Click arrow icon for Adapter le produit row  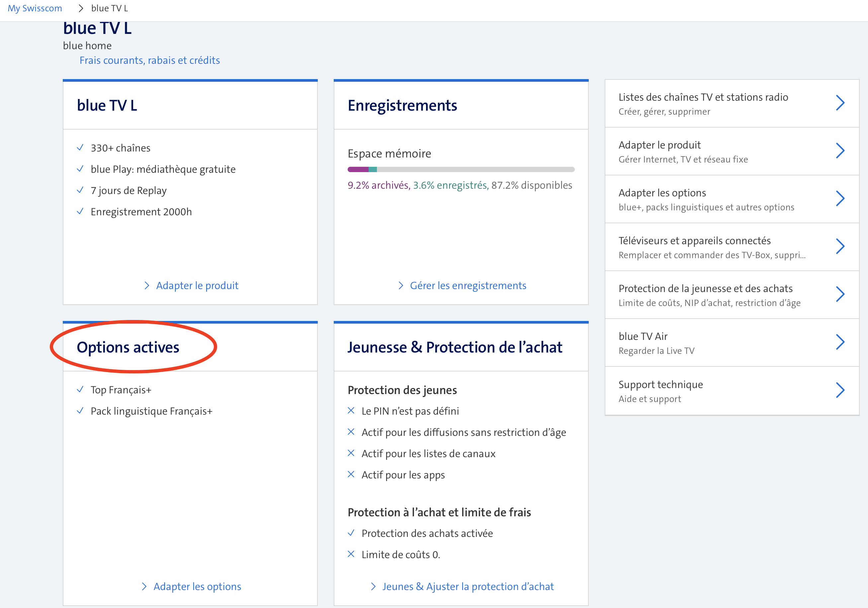(840, 151)
